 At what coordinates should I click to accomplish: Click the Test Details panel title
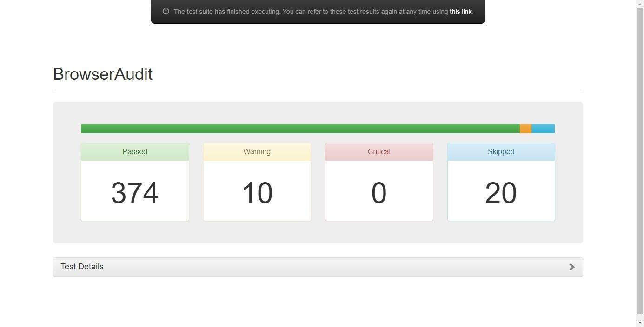82,267
